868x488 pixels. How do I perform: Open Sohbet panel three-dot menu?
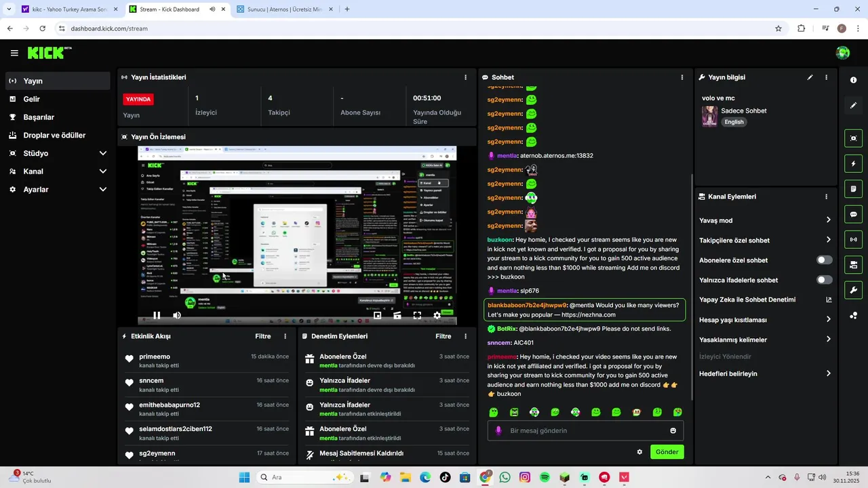682,77
